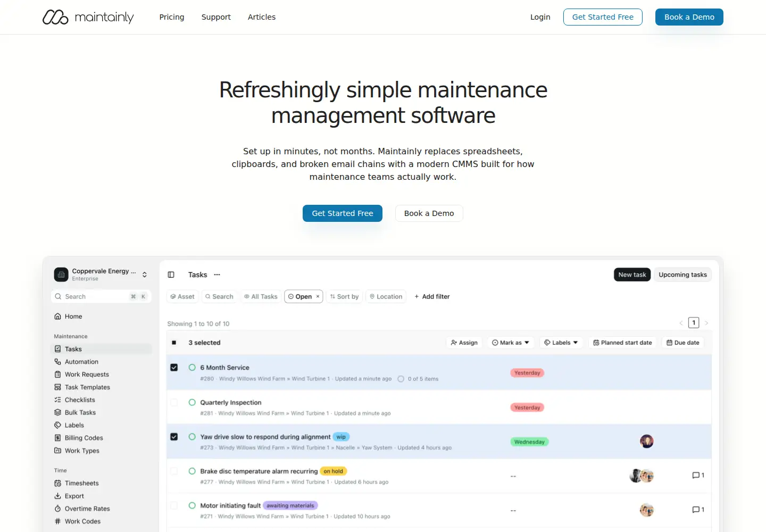Click the sidebar Search field
Viewport: 766px width, 532px height.
[101, 297]
